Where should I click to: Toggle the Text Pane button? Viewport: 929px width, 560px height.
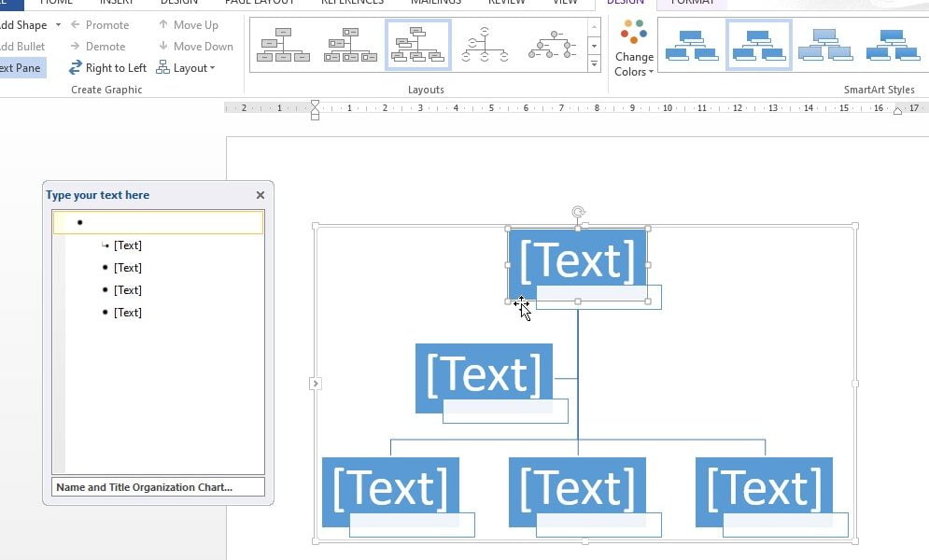click(19, 68)
